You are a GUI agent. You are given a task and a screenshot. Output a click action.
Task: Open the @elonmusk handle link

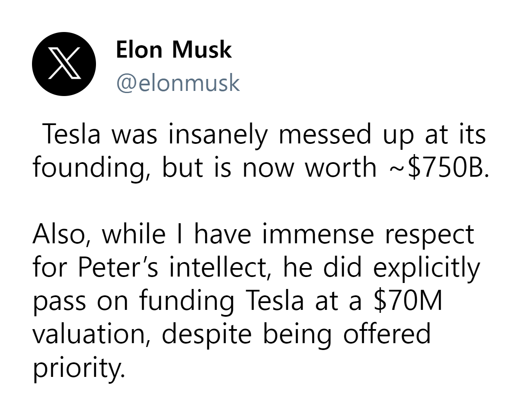178,82
